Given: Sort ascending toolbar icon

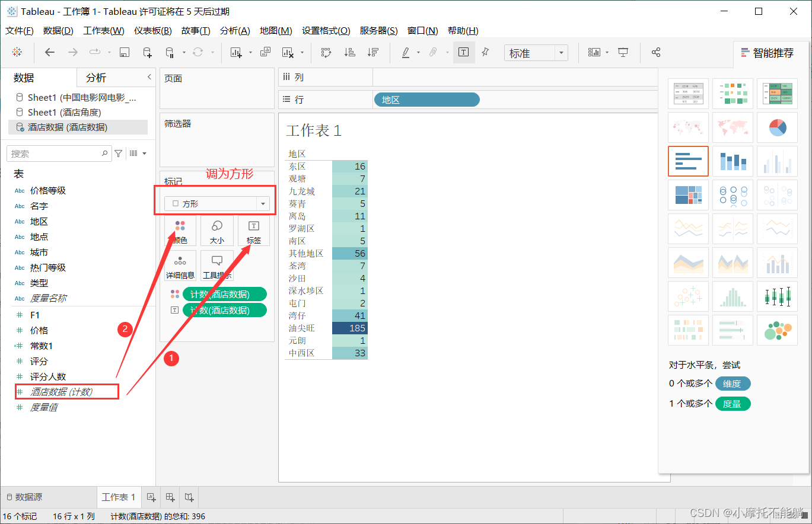Looking at the screenshot, I should (350, 52).
